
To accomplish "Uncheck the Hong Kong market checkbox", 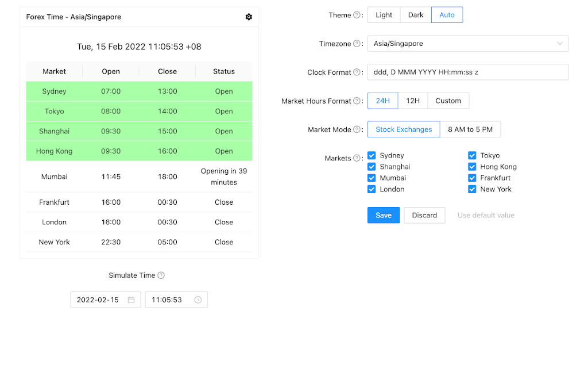I will click(x=472, y=167).
